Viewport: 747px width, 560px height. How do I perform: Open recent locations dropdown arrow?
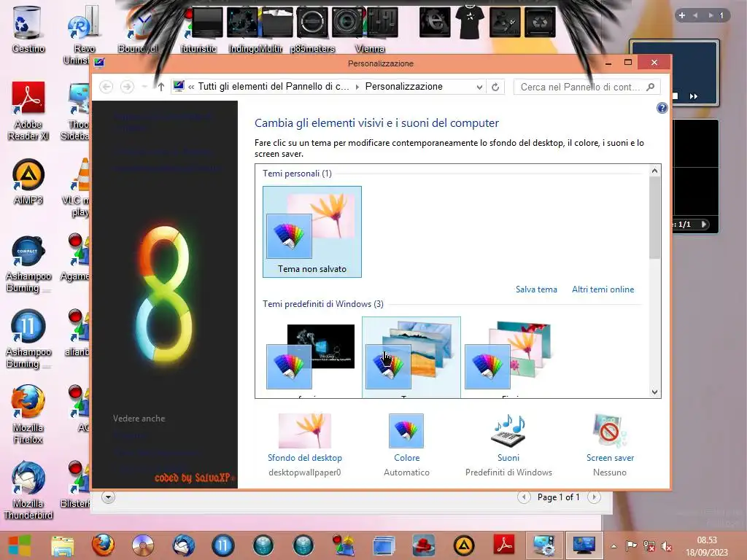[x=144, y=87]
